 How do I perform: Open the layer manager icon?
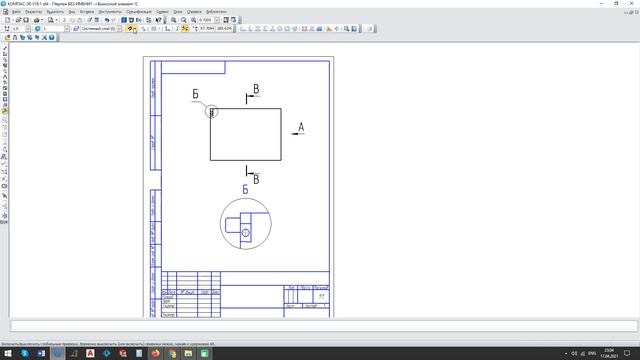[76, 29]
